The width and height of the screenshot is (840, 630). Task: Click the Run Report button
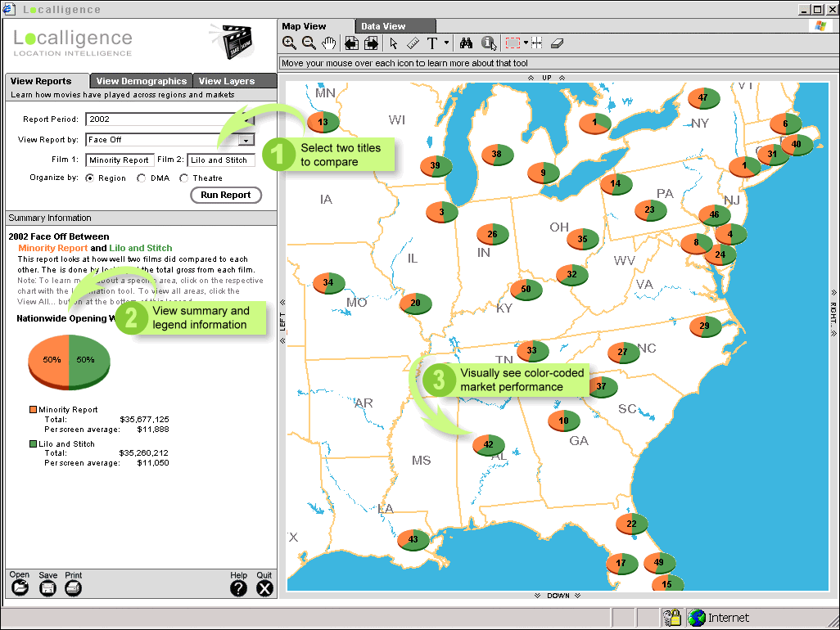pos(225,195)
